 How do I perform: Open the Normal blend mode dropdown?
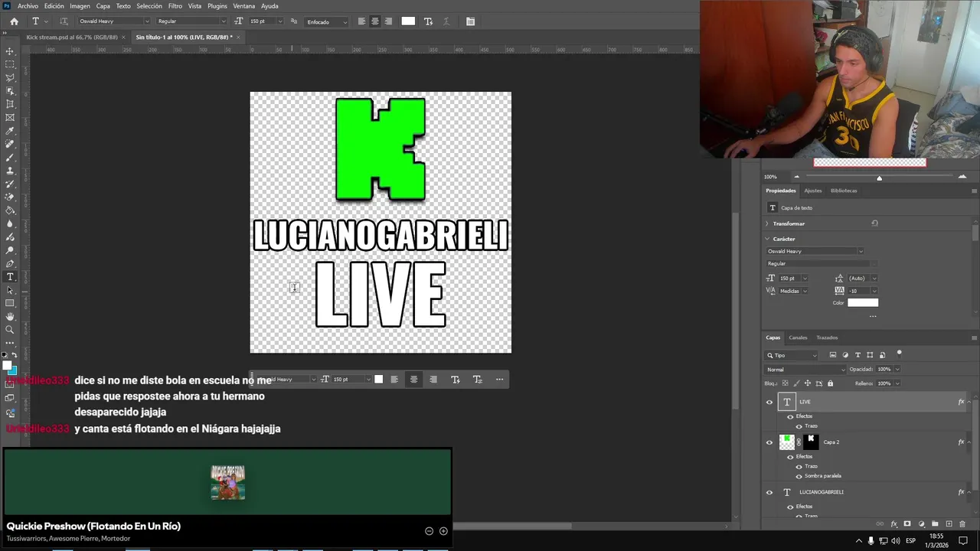(x=805, y=370)
